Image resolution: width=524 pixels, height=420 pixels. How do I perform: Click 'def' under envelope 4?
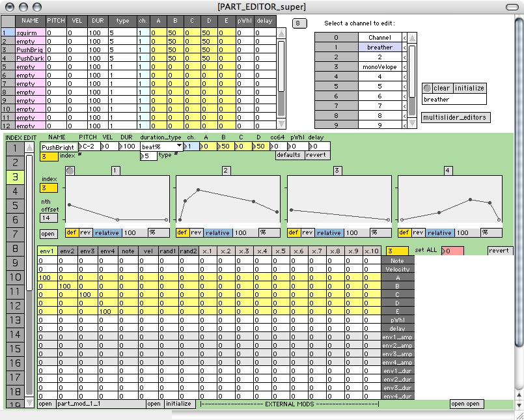pyautogui.click(x=404, y=232)
